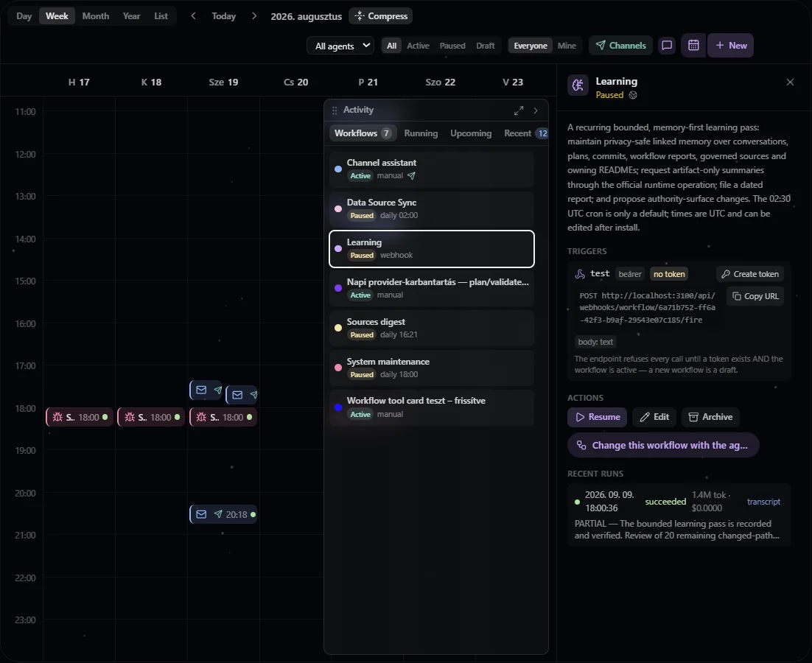The width and height of the screenshot is (812, 663).
Task: Select the System maintenance workflow
Action: point(431,368)
